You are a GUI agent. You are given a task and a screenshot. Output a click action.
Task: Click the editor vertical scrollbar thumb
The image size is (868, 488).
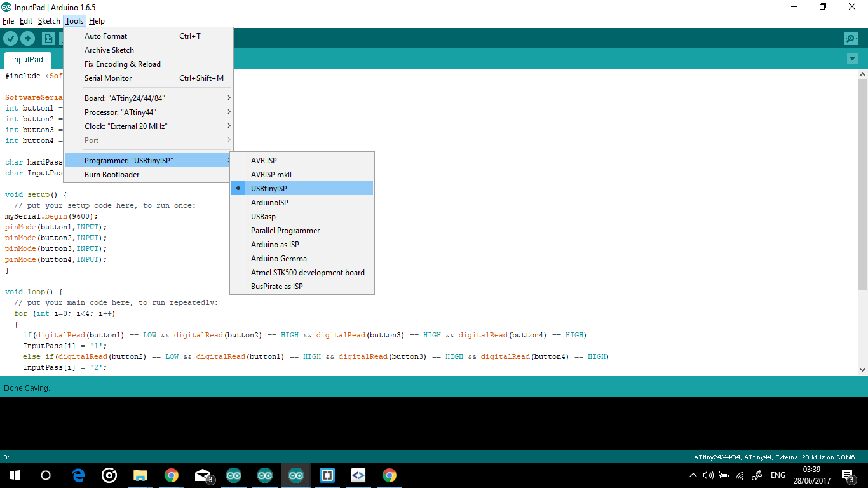tap(862, 184)
